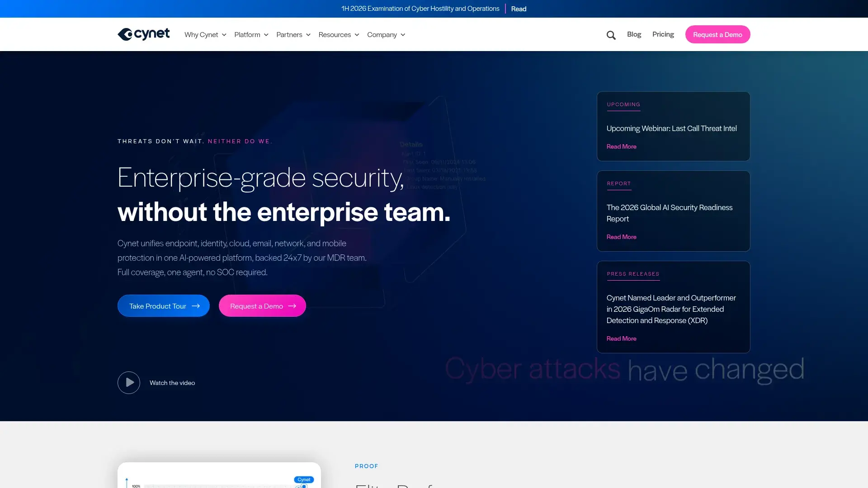Read More on AI Security Readiness Report
Screen dimensions: 868x488
[621, 237]
